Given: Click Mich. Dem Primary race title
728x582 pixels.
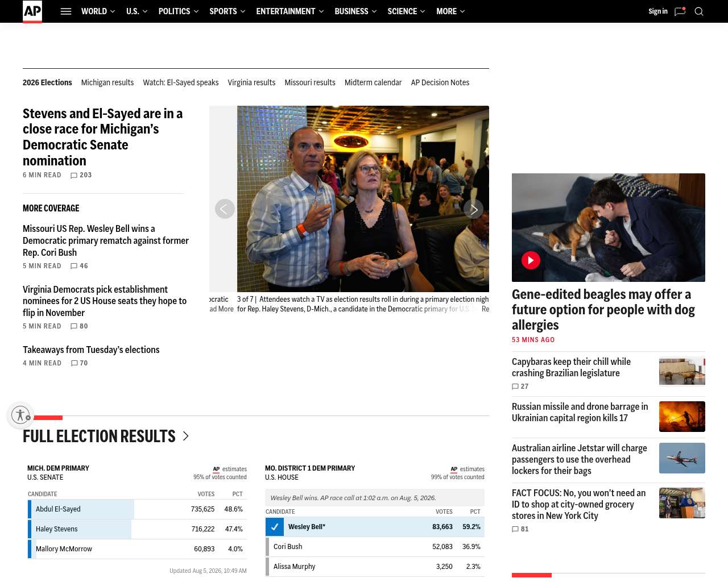Looking at the screenshot, I should (58, 468).
